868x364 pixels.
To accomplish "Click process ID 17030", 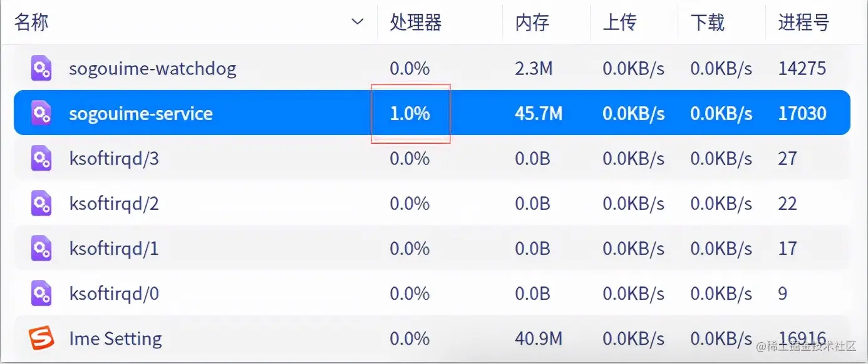I will point(802,113).
